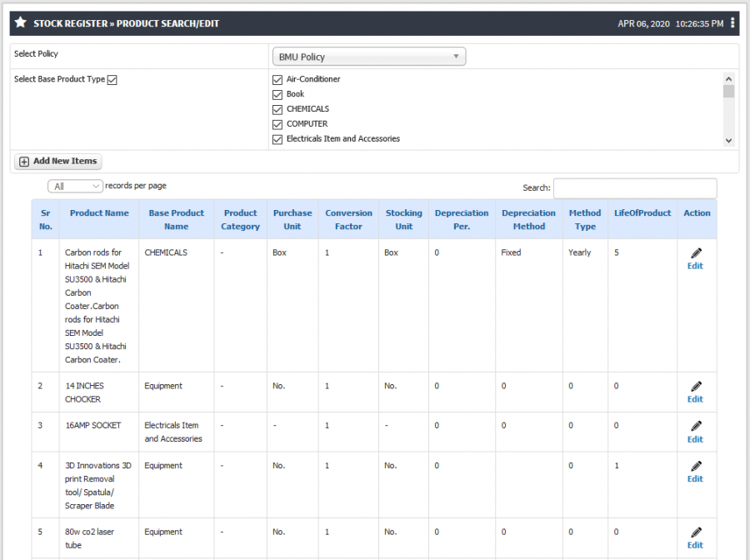The width and height of the screenshot is (750, 560).
Task: Sort by Product Category column header
Action: (x=240, y=219)
